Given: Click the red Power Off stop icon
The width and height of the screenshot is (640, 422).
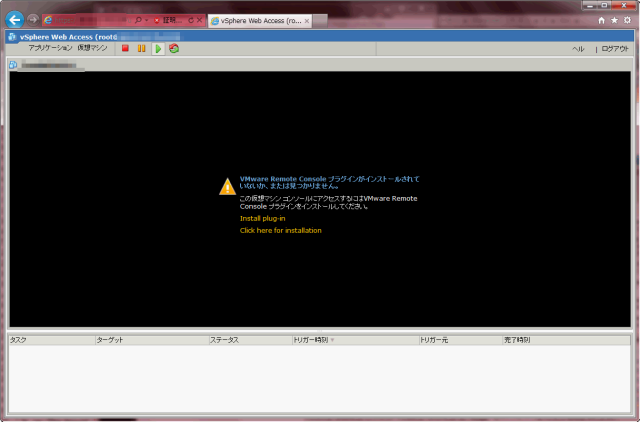Looking at the screenshot, I should [x=125, y=49].
